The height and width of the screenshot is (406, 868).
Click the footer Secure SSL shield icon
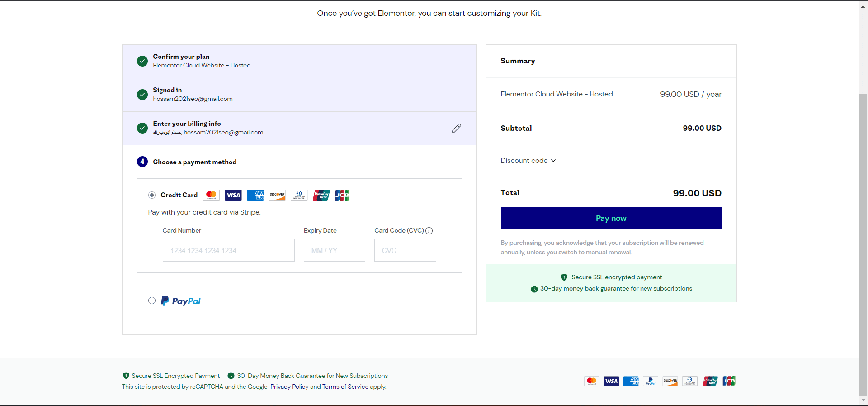126,376
